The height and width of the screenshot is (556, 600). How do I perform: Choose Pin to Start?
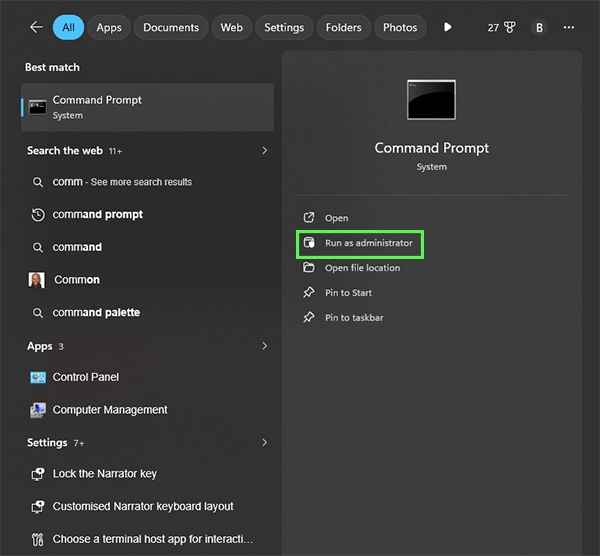tap(348, 293)
